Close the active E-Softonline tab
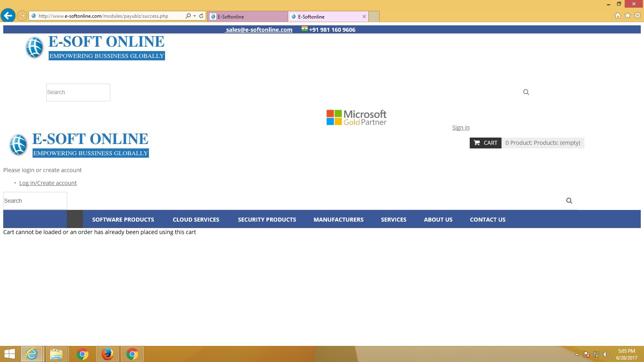Viewport: 644px width, 362px height. pos(364,16)
